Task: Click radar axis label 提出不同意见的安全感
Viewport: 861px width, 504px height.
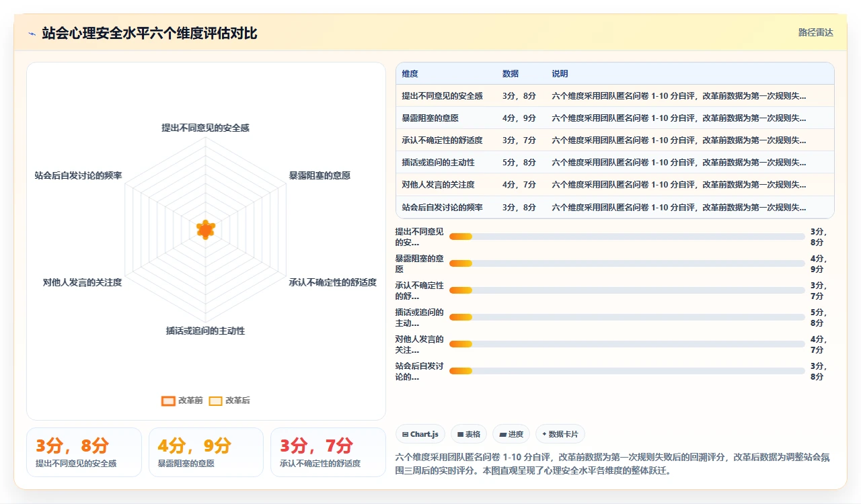Action: pyautogui.click(x=205, y=128)
